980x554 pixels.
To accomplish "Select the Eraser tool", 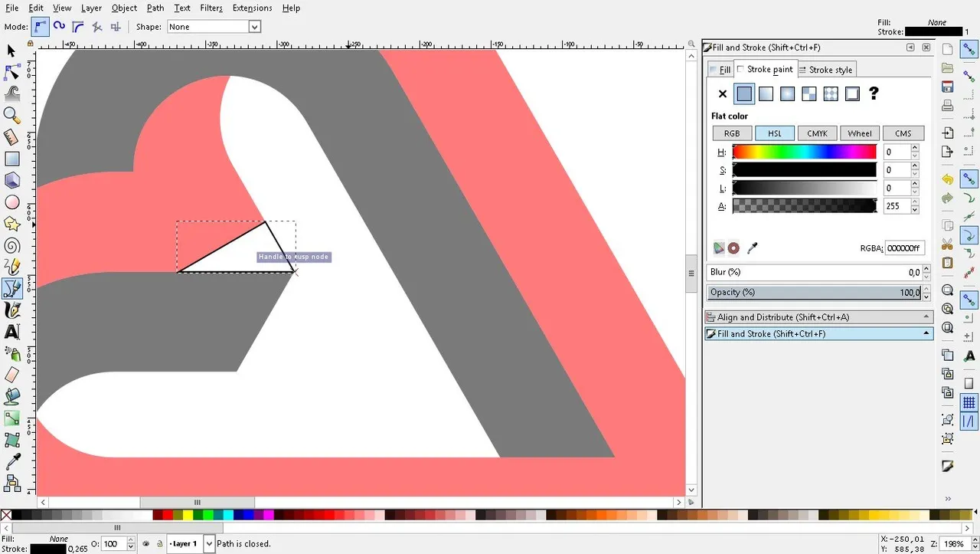I will tap(11, 375).
